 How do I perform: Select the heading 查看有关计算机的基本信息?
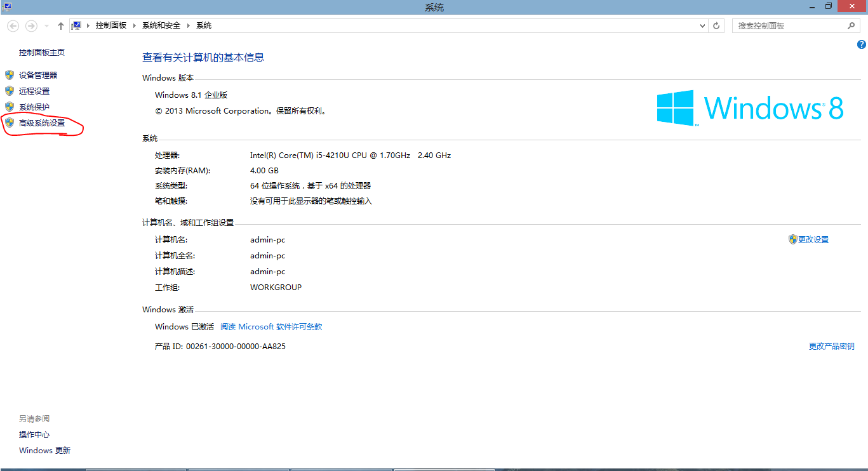pos(203,58)
